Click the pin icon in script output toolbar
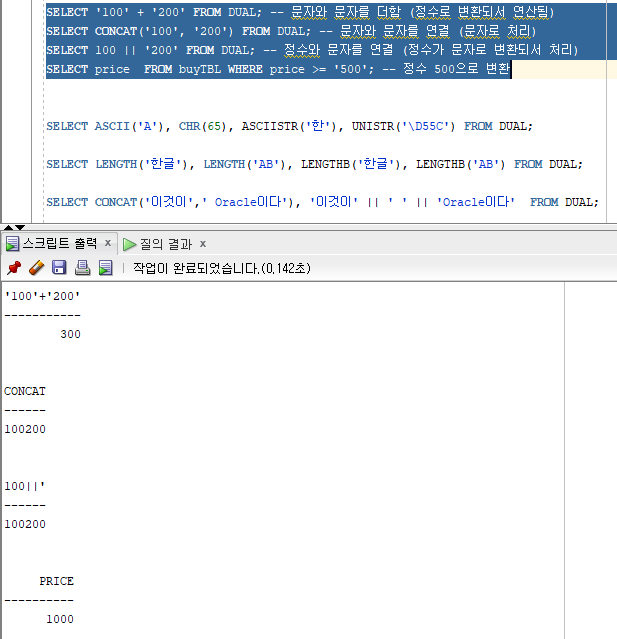This screenshot has width=617, height=639. coord(14,268)
